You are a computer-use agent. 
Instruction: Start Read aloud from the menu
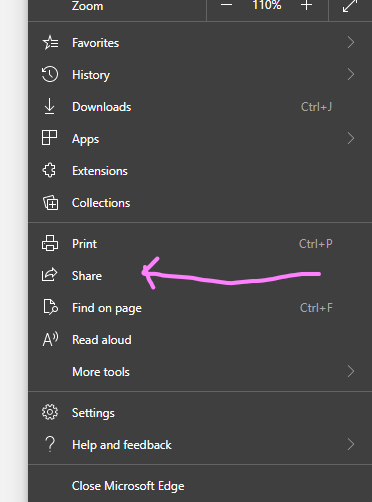tap(200, 340)
